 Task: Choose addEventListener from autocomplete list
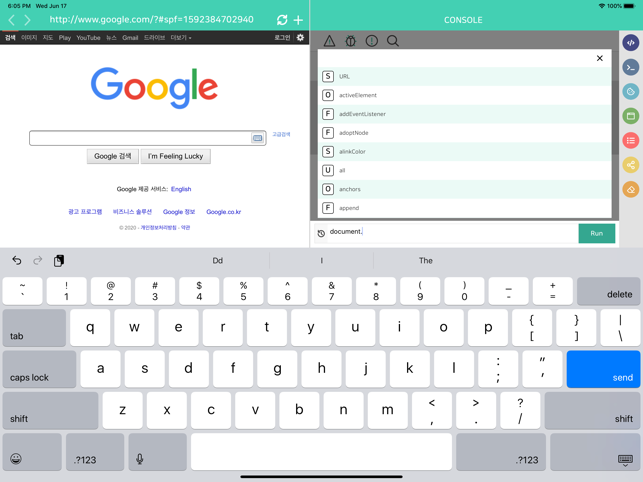click(x=362, y=114)
